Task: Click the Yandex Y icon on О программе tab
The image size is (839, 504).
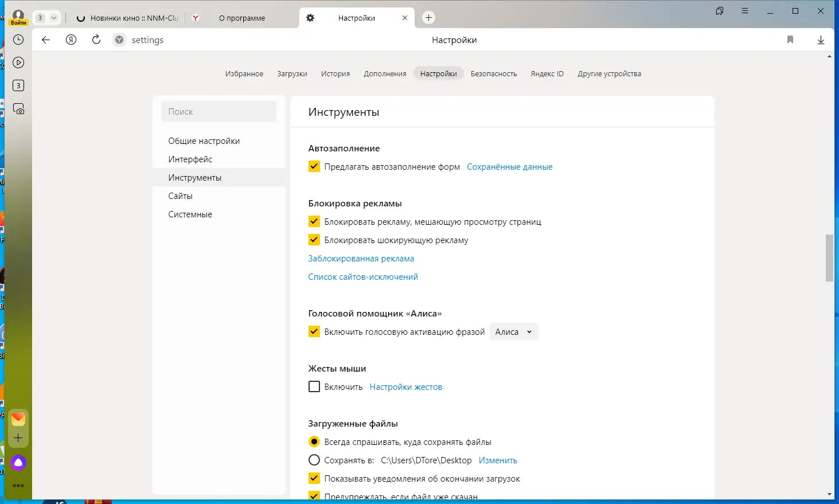Action: [196, 18]
